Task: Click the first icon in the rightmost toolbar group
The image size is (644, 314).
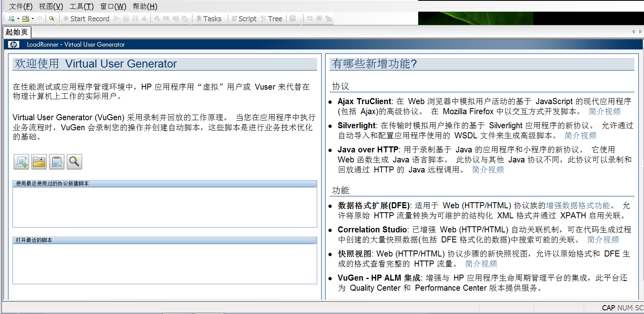Action: [310, 18]
